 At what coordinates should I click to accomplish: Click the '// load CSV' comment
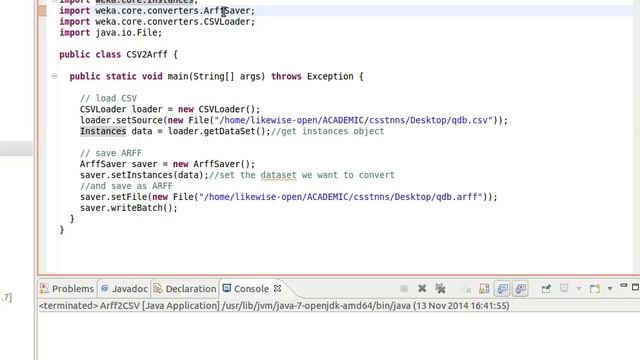click(x=109, y=98)
